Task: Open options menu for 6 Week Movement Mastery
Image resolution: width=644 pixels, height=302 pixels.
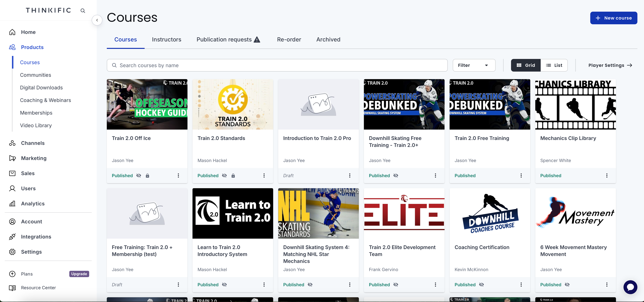Action: [607, 285]
